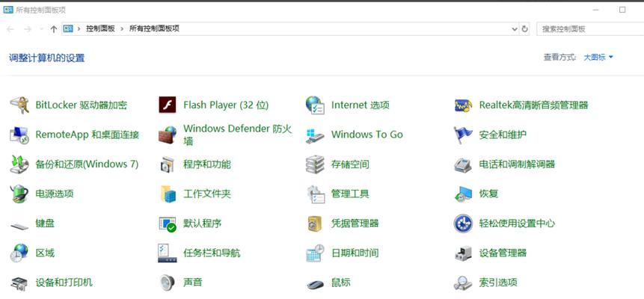Expand the address bar history dropdown arrow
Image resolution: width=644 pixels, height=299 pixels.
(x=515, y=28)
